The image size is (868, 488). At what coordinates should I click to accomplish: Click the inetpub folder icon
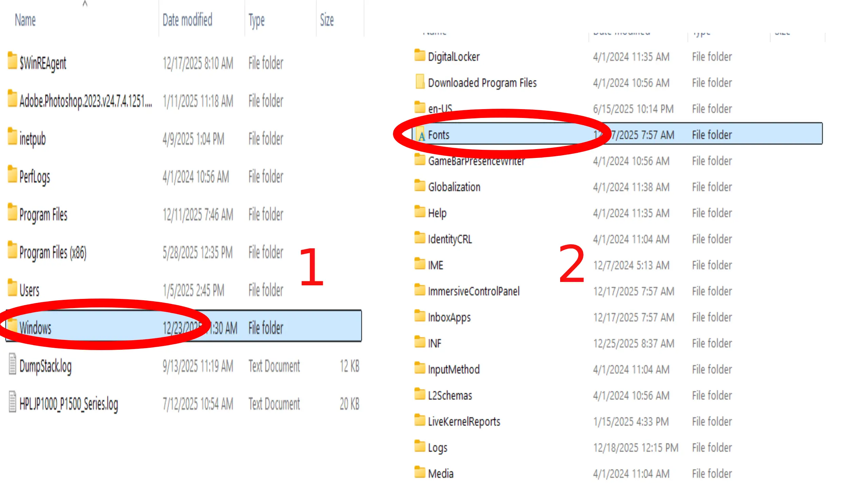pyautogui.click(x=12, y=137)
